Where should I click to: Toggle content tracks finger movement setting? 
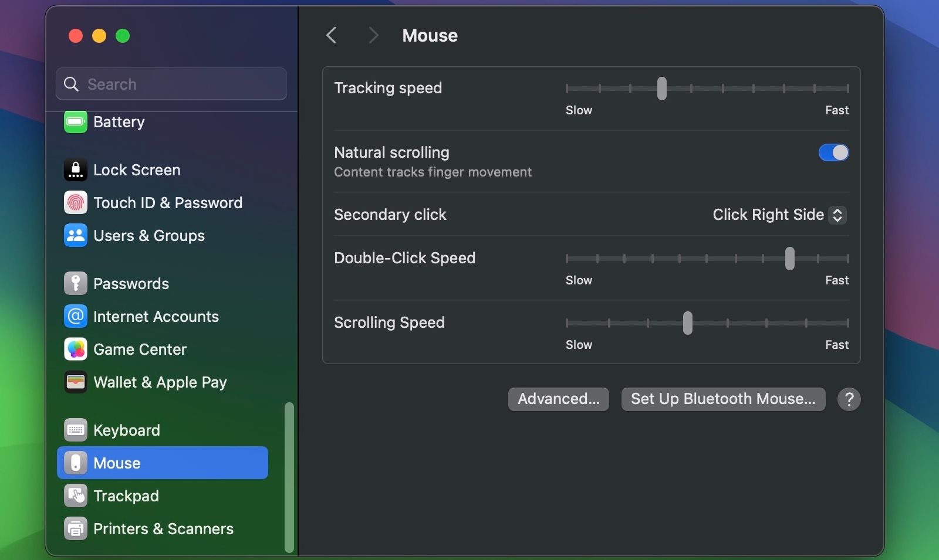pos(833,152)
